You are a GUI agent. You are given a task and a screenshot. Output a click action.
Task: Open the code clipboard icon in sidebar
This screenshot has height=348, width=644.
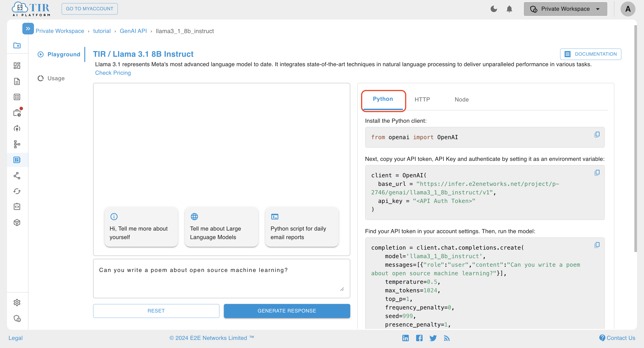pyautogui.click(x=17, y=207)
